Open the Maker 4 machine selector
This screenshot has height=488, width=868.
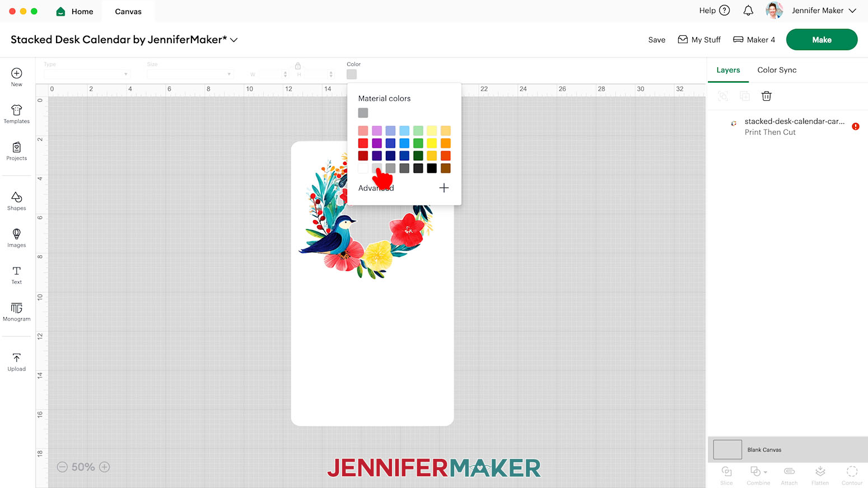754,40
